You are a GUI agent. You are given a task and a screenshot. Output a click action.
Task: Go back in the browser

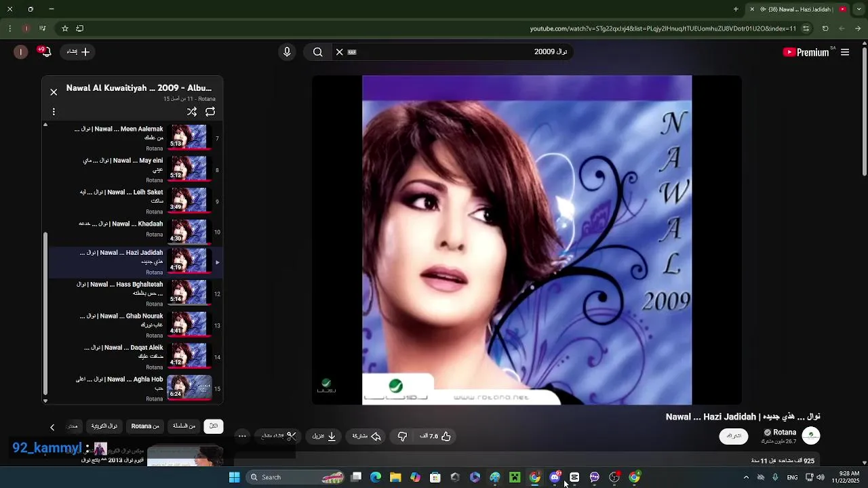(858, 28)
